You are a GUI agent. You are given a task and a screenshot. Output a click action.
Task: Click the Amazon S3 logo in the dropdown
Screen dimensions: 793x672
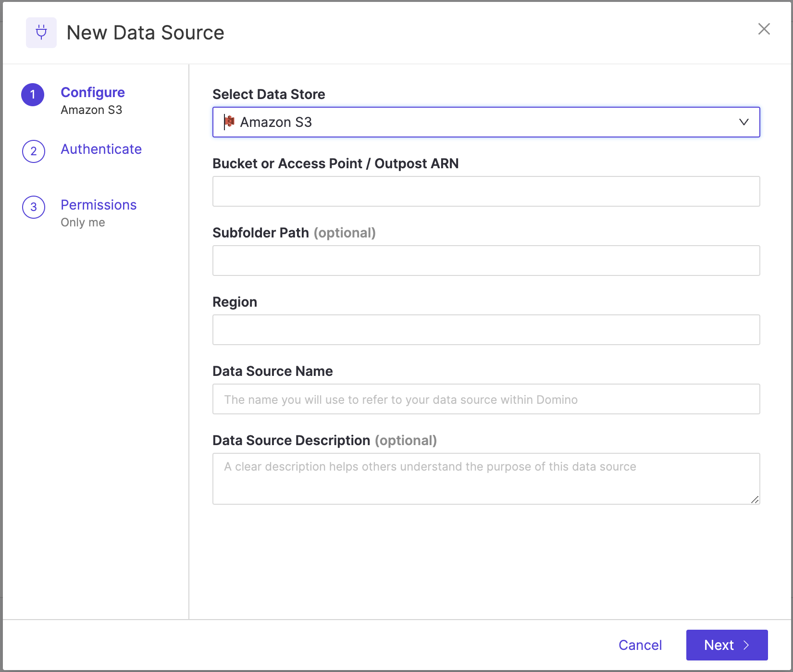tap(230, 122)
